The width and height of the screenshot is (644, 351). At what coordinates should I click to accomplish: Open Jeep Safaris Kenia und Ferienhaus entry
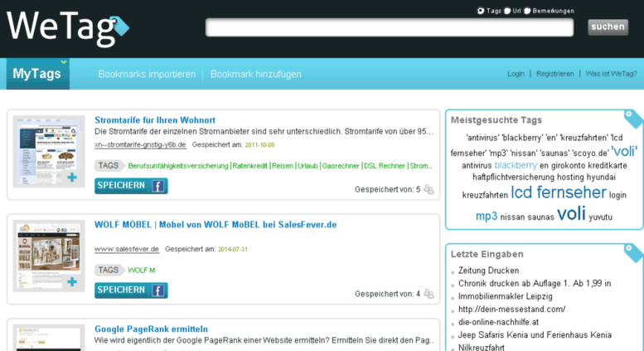[x=535, y=335]
